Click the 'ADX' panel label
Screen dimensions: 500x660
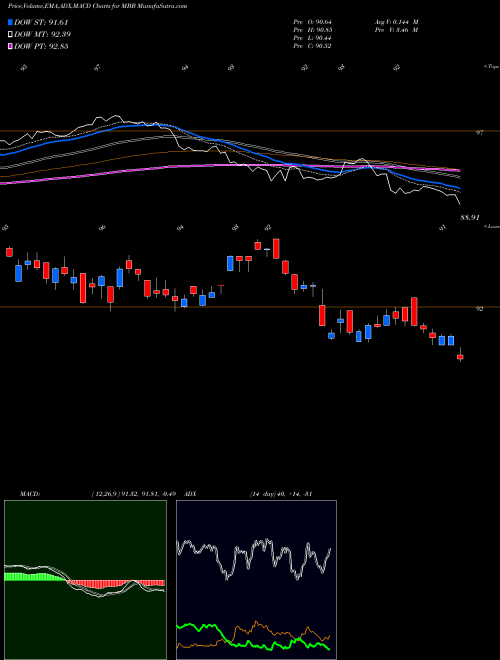tap(190, 493)
